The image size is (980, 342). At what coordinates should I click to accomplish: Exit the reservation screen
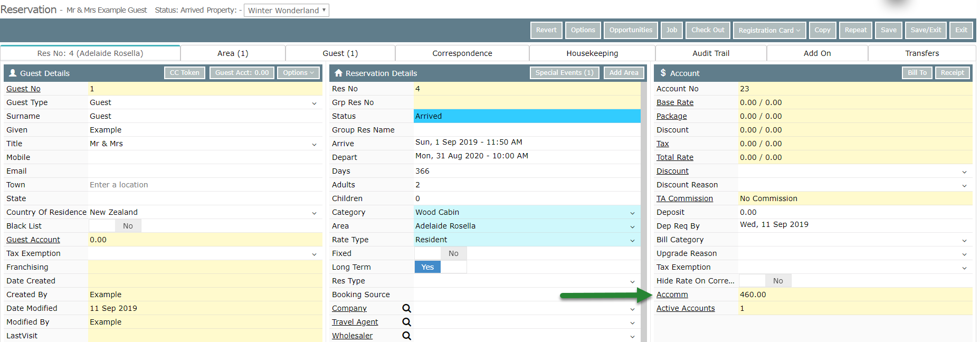[961, 30]
